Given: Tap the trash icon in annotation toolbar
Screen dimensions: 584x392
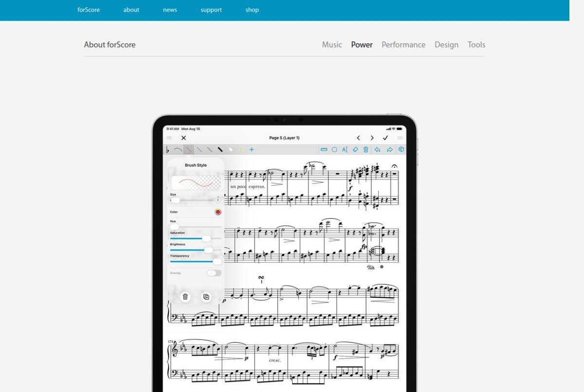Looking at the screenshot, I should tap(366, 150).
